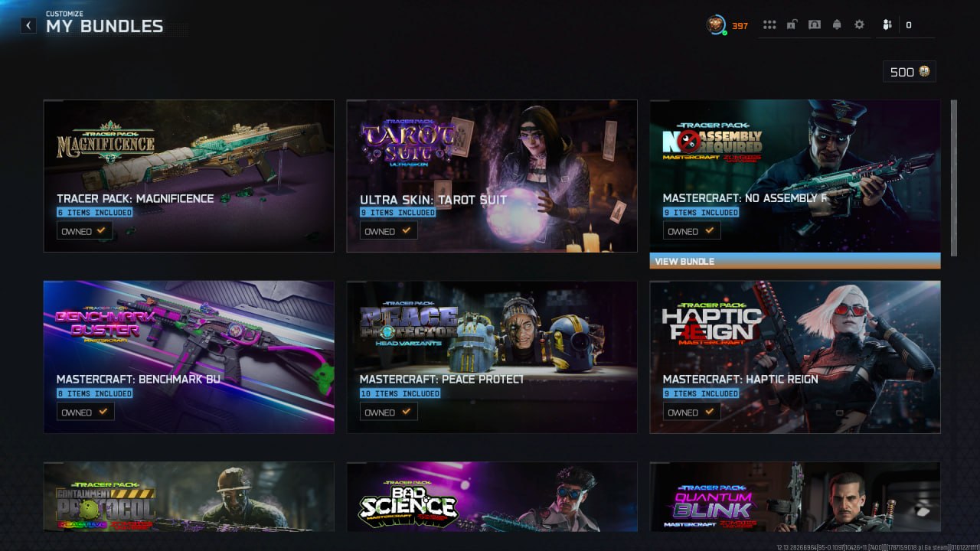
Task: Click "9 Items Included" on No Assembly Required
Action: tap(701, 213)
